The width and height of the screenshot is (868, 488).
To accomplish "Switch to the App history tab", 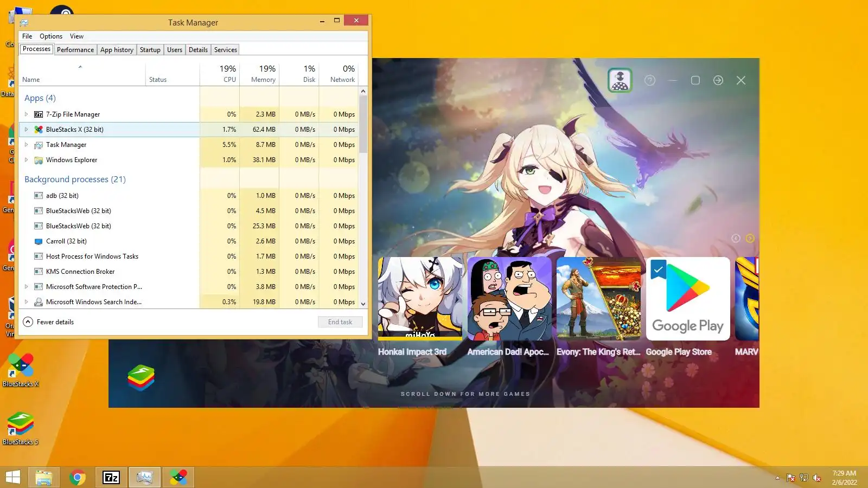I will tap(117, 50).
